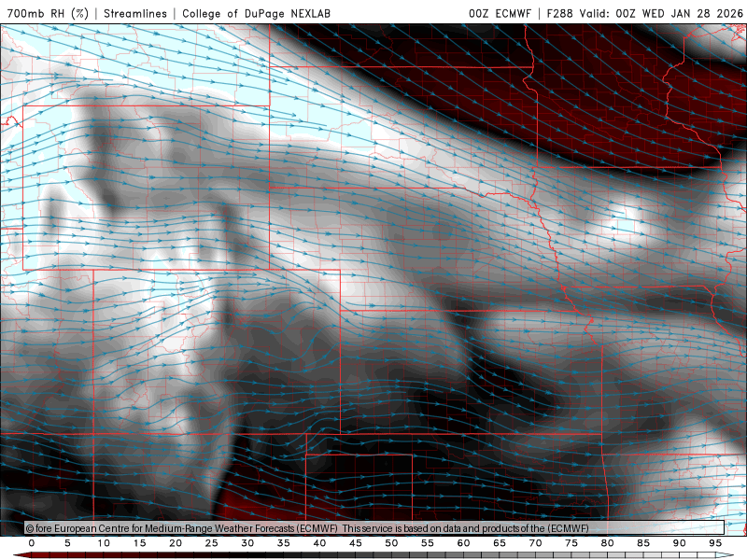Click the "700mb RH (%)" title text

pyautogui.click(x=49, y=13)
